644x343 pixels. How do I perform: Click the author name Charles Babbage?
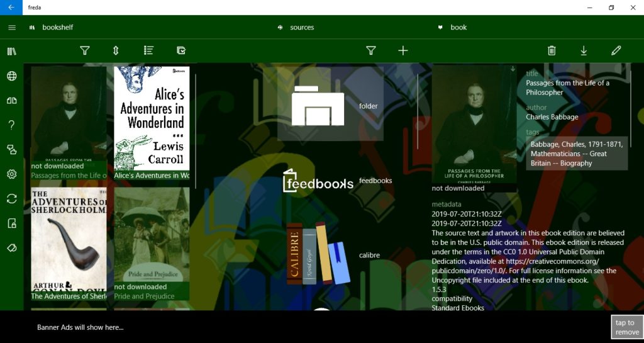552,117
